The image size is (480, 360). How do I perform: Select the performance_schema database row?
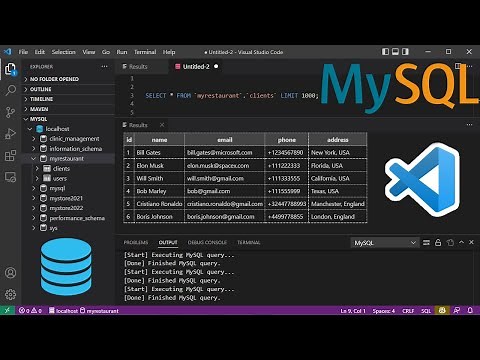click(x=68, y=218)
